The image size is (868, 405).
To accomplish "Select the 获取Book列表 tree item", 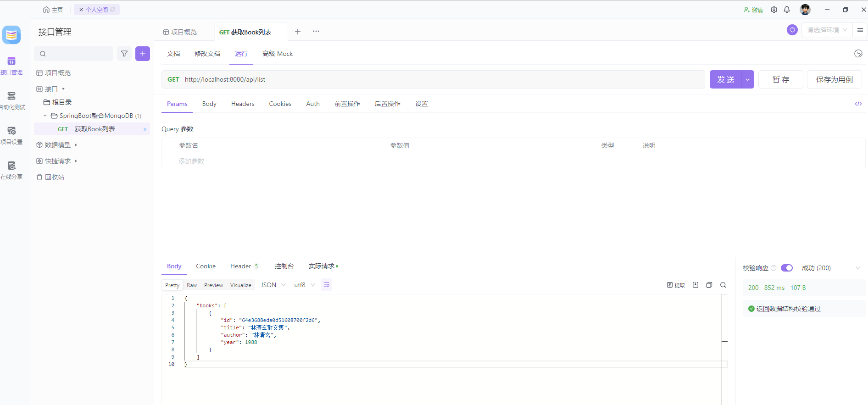I will (x=92, y=129).
